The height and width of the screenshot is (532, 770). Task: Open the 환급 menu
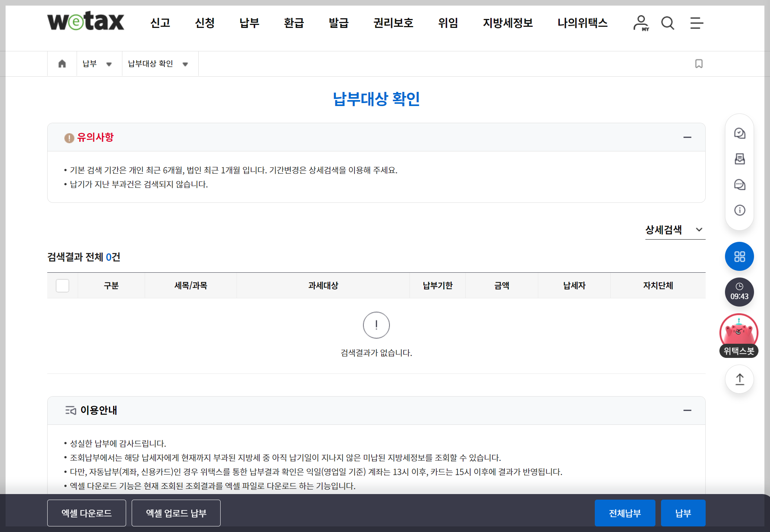click(294, 23)
